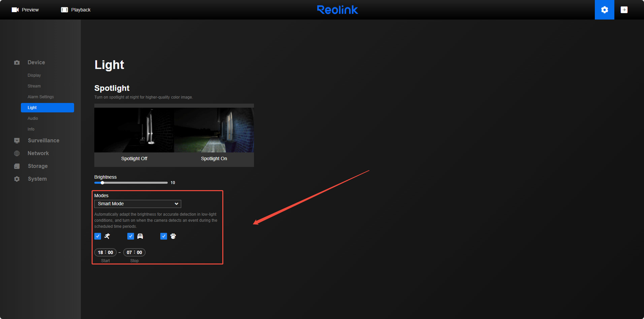Click the Playback film icon

(64, 10)
